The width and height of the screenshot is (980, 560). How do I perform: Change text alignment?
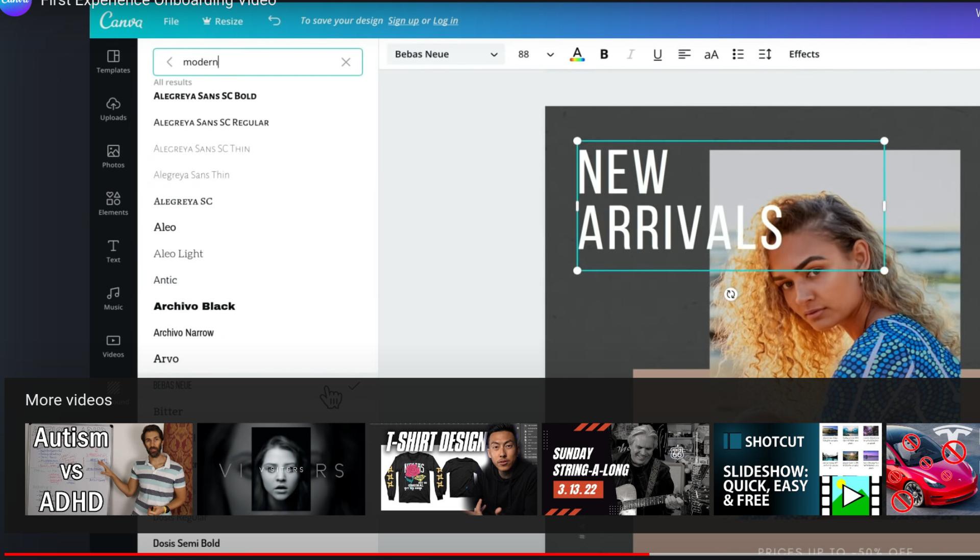[684, 54]
